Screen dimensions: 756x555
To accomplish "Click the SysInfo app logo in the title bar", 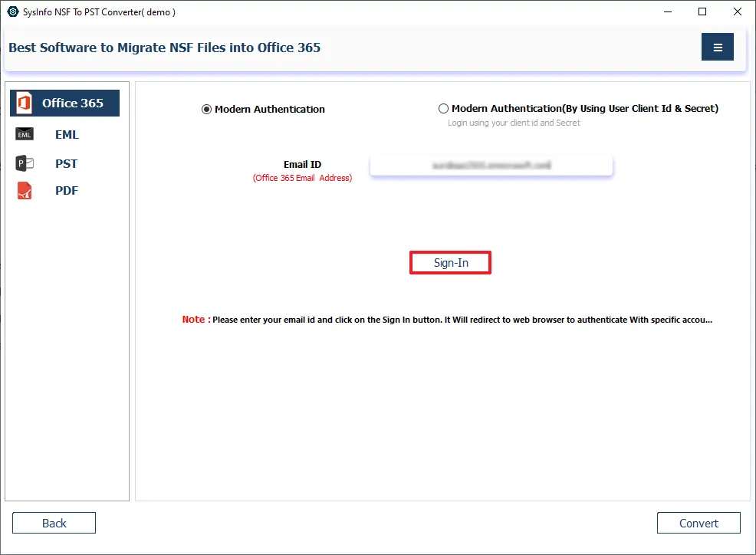I will pyautogui.click(x=12, y=11).
